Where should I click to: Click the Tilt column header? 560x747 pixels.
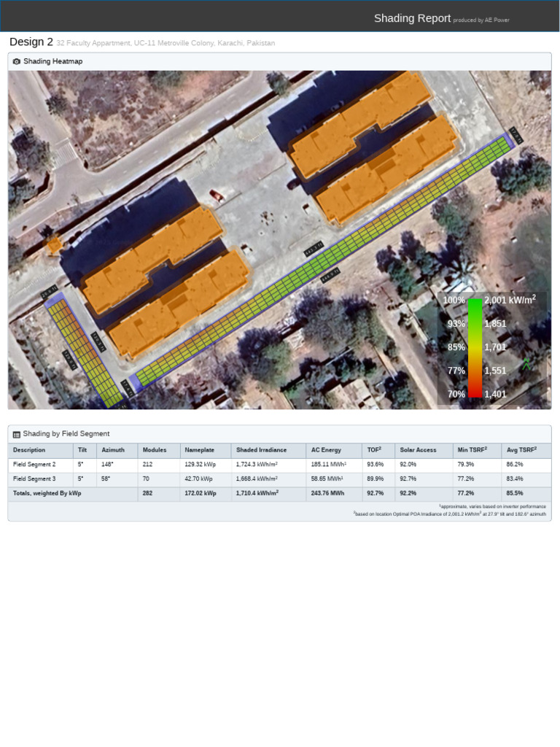[82, 450]
